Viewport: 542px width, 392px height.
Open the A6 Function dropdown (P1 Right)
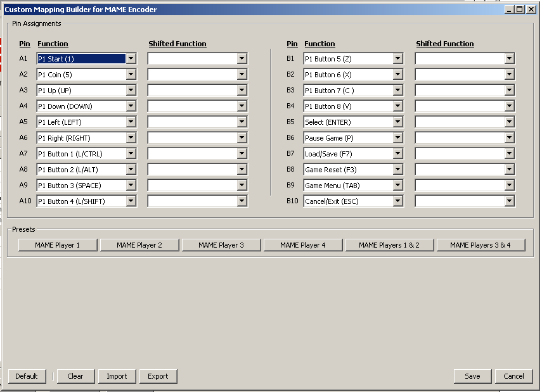coord(131,138)
